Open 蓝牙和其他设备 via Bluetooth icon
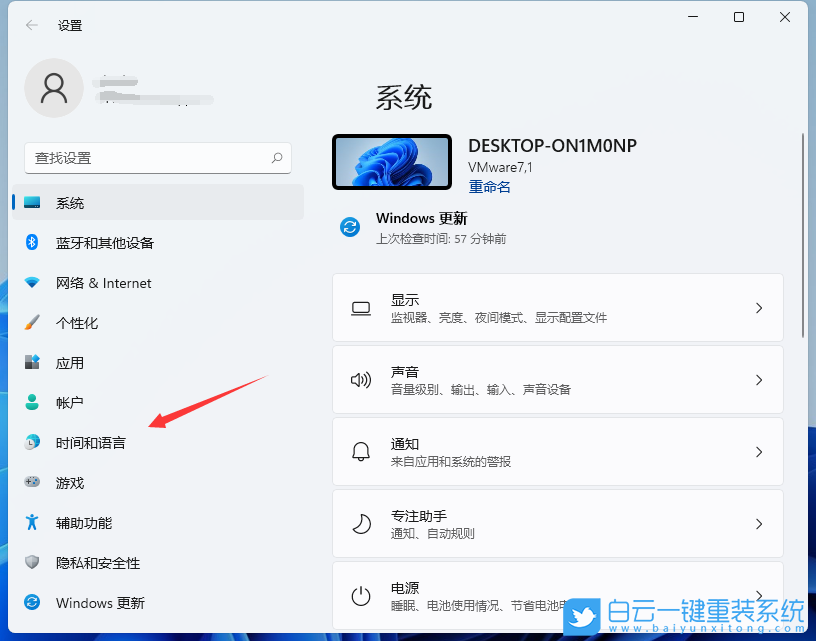 click(x=30, y=242)
